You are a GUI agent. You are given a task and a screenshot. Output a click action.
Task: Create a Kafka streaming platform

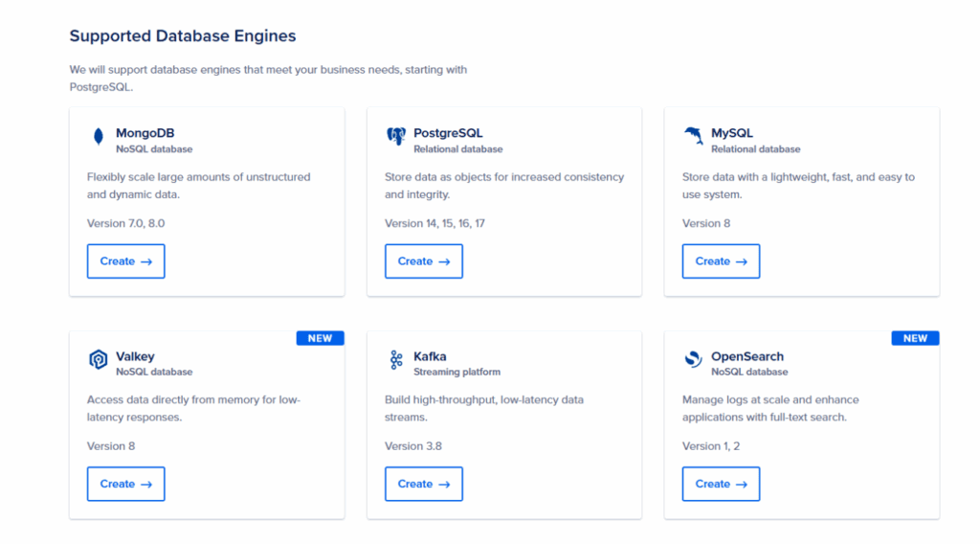tap(424, 484)
